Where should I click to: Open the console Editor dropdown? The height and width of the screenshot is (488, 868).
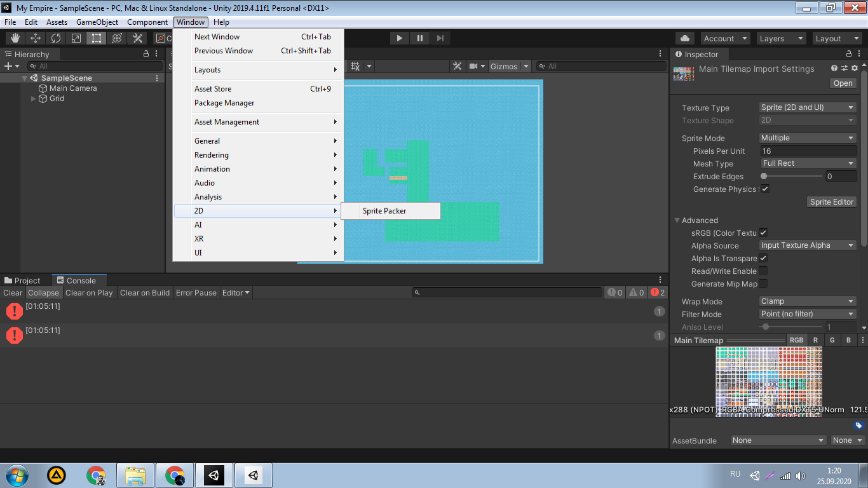[236, 293]
